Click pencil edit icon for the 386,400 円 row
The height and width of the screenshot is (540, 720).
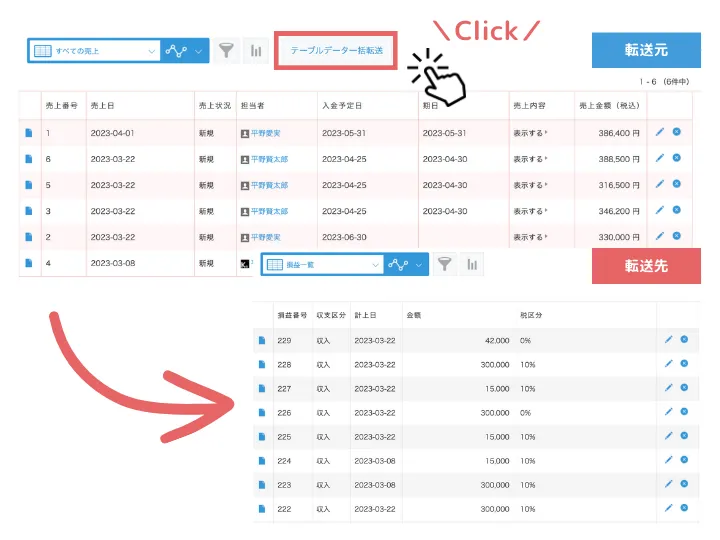(x=659, y=132)
